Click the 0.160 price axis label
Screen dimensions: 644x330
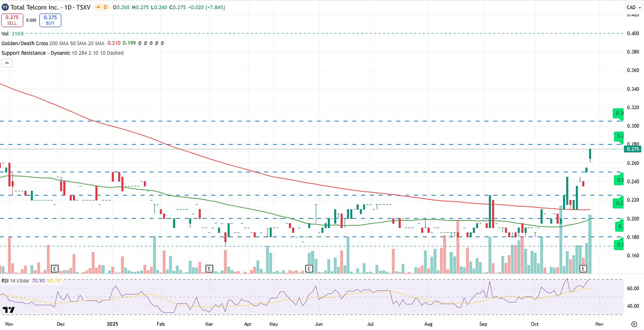pyautogui.click(x=633, y=255)
